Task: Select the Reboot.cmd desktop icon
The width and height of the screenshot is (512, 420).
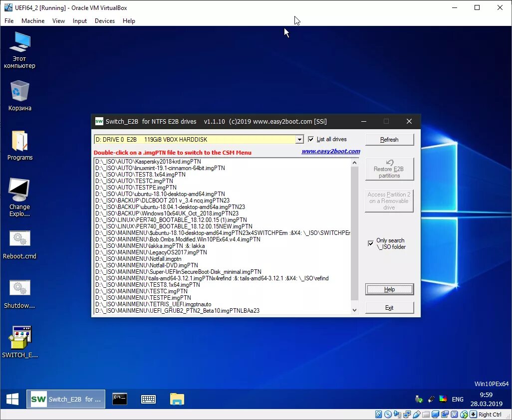Action: coord(19,245)
